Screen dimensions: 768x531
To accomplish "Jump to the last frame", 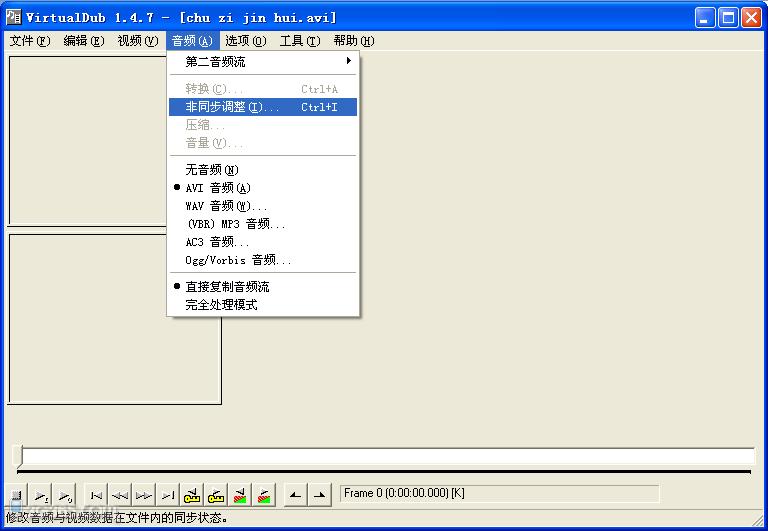I will (x=168, y=495).
